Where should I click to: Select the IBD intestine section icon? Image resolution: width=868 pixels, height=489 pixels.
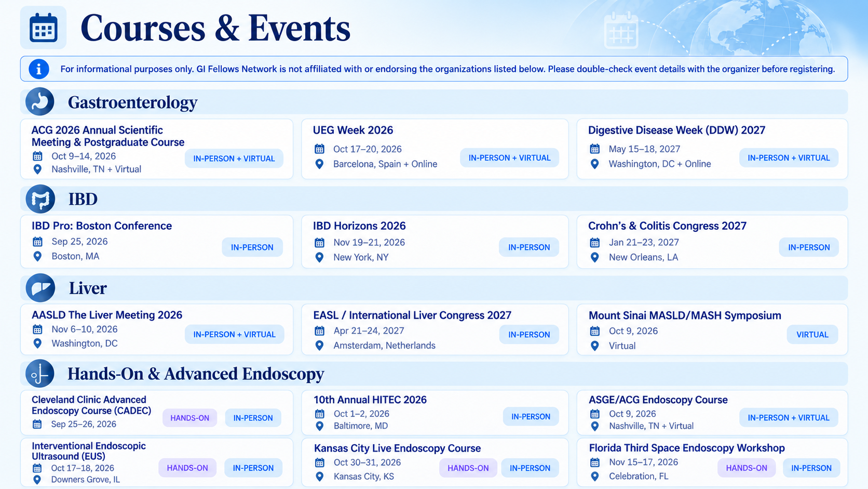(x=40, y=199)
